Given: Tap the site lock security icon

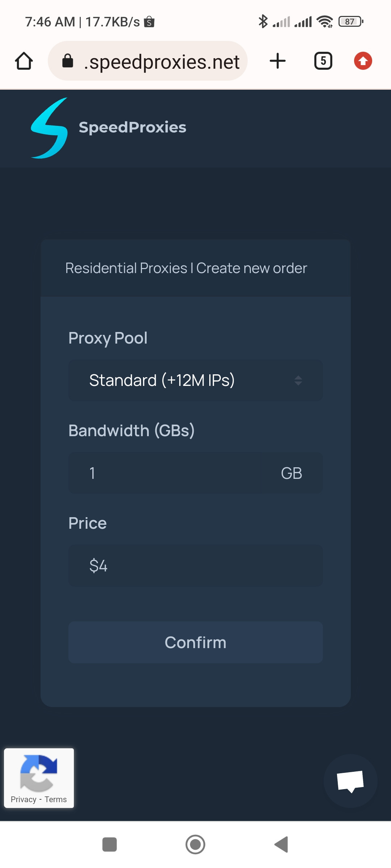Looking at the screenshot, I should click(x=68, y=61).
